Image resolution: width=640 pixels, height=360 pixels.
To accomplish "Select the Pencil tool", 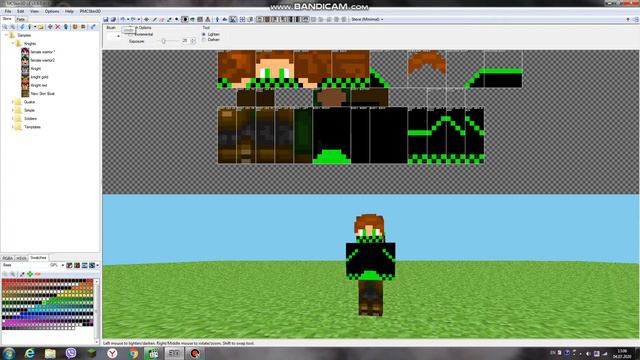I will pyautogui.click(x=154, y=19).
